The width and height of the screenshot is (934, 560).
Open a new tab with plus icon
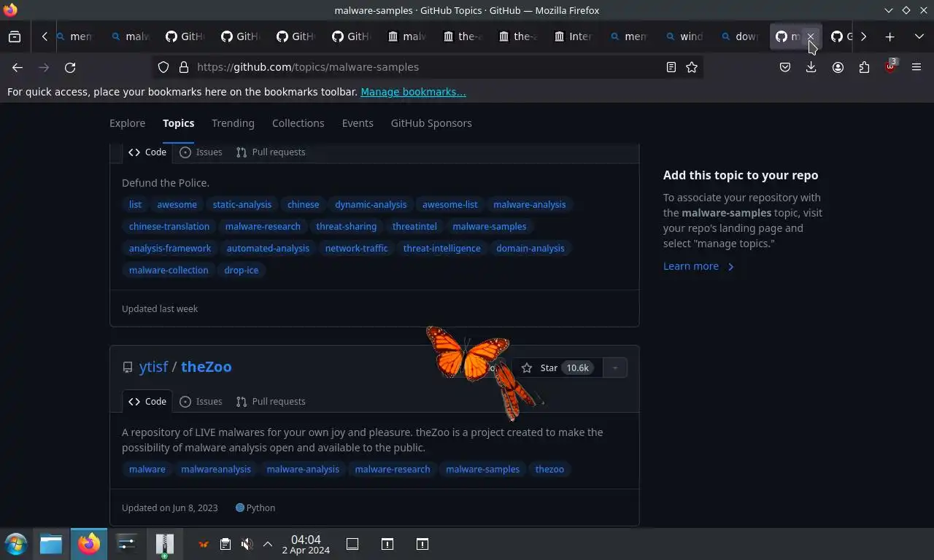889,36
